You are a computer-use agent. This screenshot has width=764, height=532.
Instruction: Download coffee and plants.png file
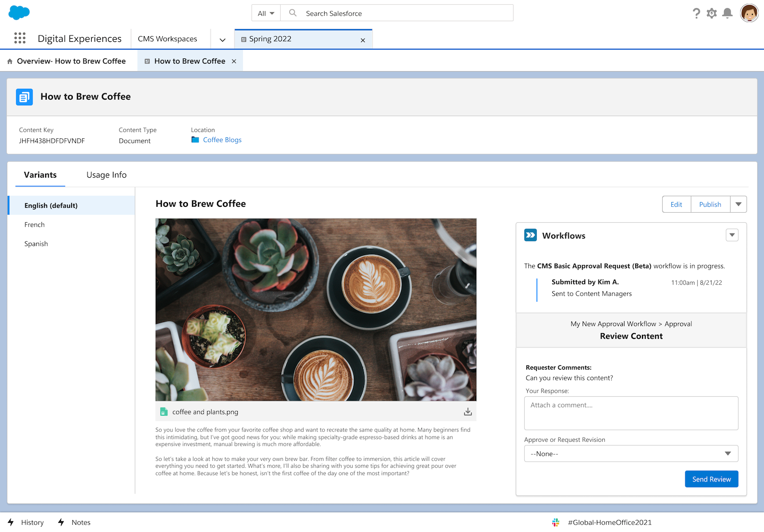(x=467, y=412)
